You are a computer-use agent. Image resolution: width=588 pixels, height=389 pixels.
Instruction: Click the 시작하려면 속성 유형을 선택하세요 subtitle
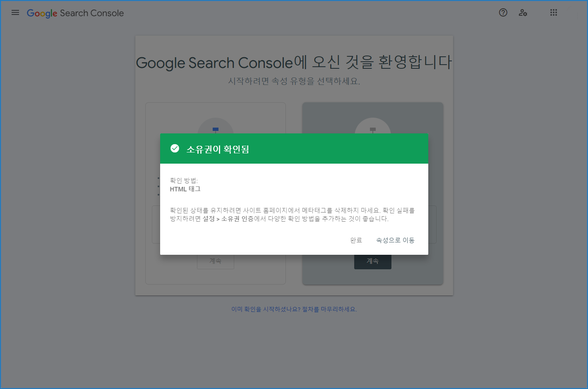tap(294, 81)
